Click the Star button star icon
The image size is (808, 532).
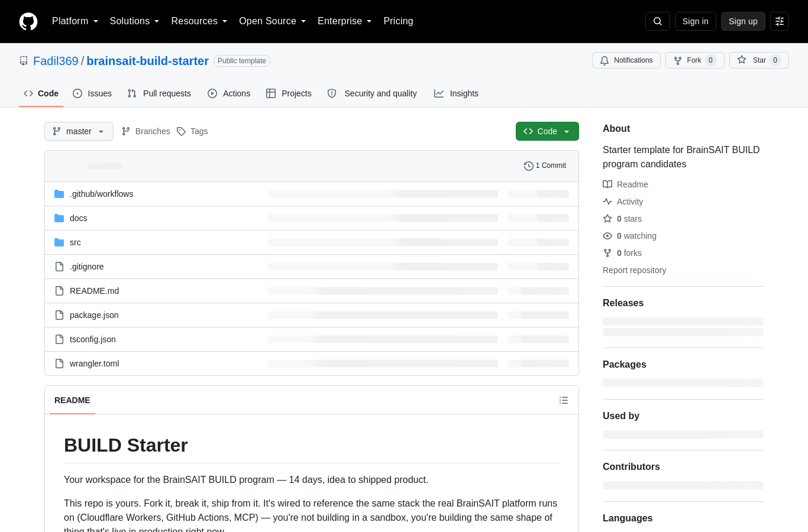coord(742,60)
